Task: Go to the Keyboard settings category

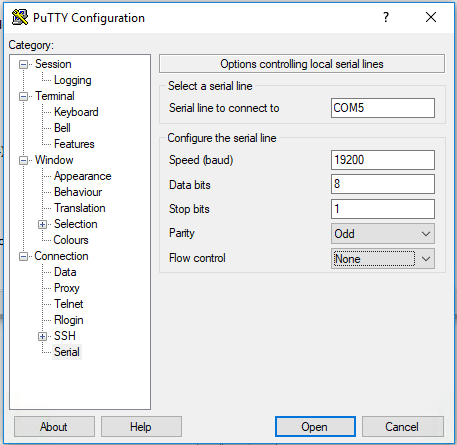Action: coord(76,112)
